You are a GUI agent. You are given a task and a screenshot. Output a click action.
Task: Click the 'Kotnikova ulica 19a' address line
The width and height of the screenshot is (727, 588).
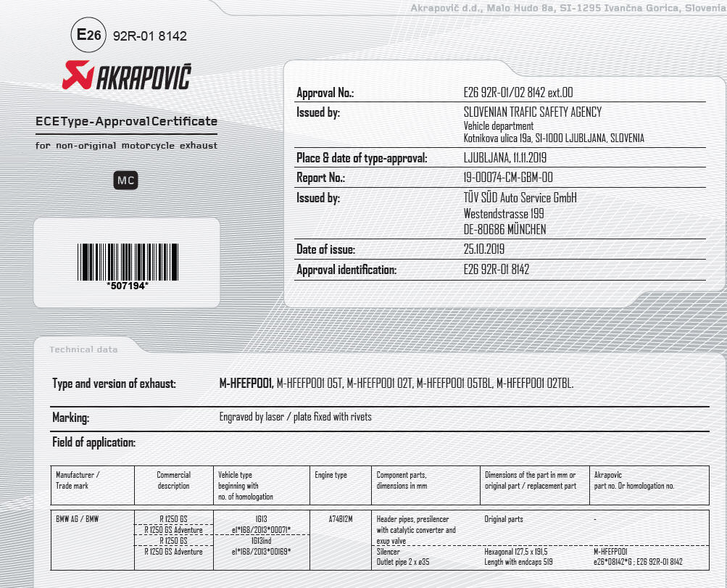[554, 138]
